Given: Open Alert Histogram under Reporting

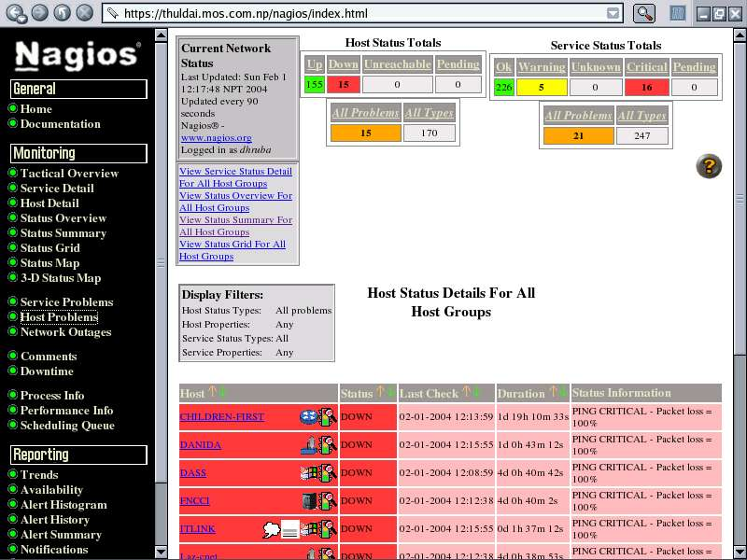Looking at the screenshot, I should coord(63,505).
